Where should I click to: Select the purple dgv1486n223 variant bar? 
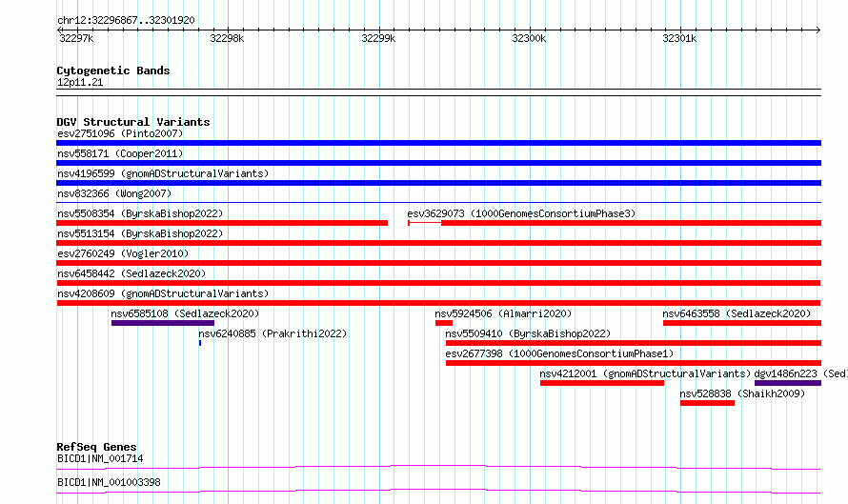tap(788, 383)
